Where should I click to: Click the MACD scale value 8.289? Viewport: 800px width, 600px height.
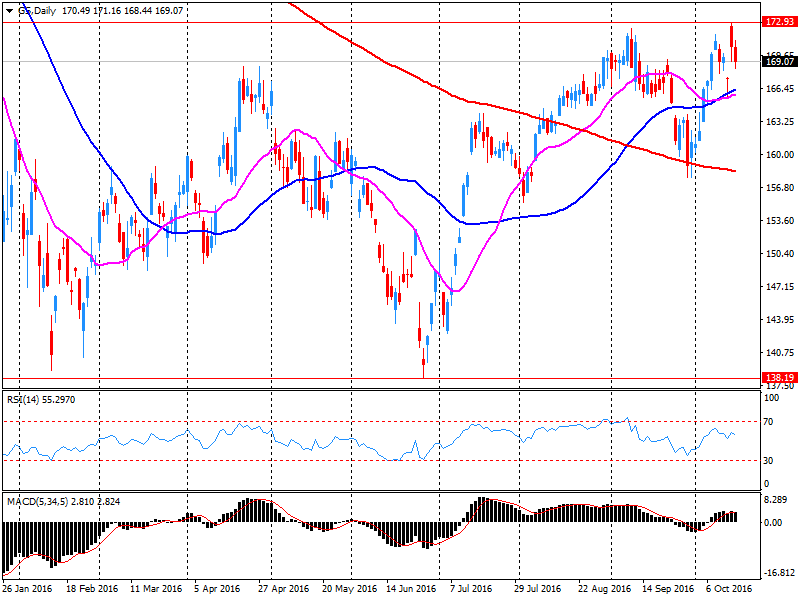(x=775, y=499)
